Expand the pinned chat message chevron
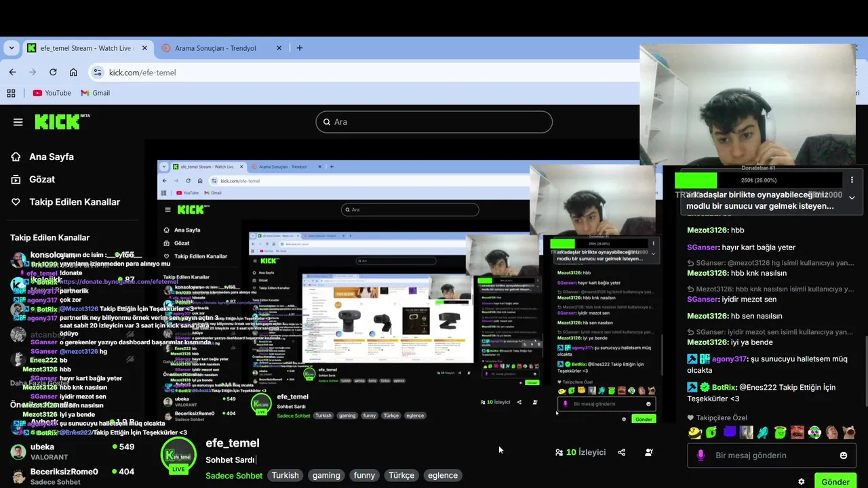Viewport: 868px width, 488px height. click(852, 197)
